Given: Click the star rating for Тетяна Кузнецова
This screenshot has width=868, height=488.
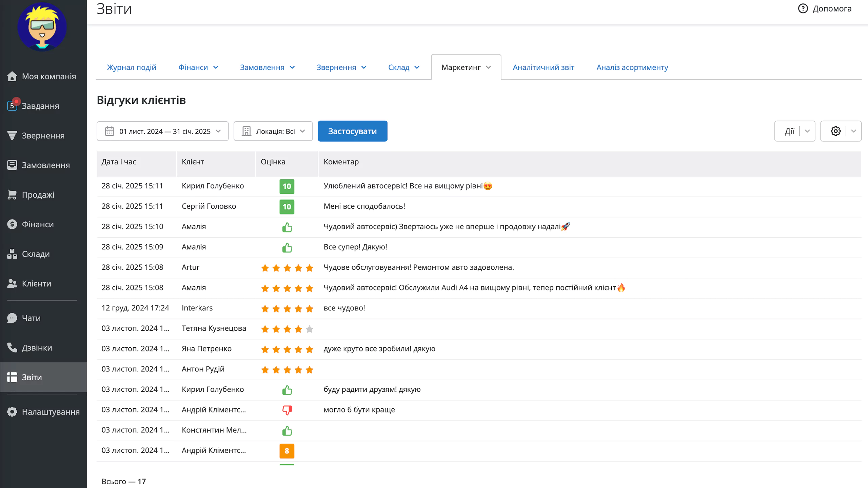Looking at the screenshot, I should [x=287, y=329].
